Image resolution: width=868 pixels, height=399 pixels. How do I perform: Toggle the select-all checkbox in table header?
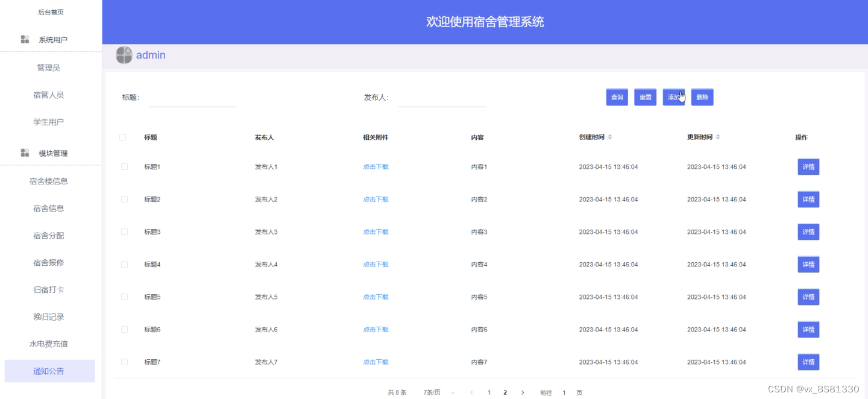(x=123, y=137)
